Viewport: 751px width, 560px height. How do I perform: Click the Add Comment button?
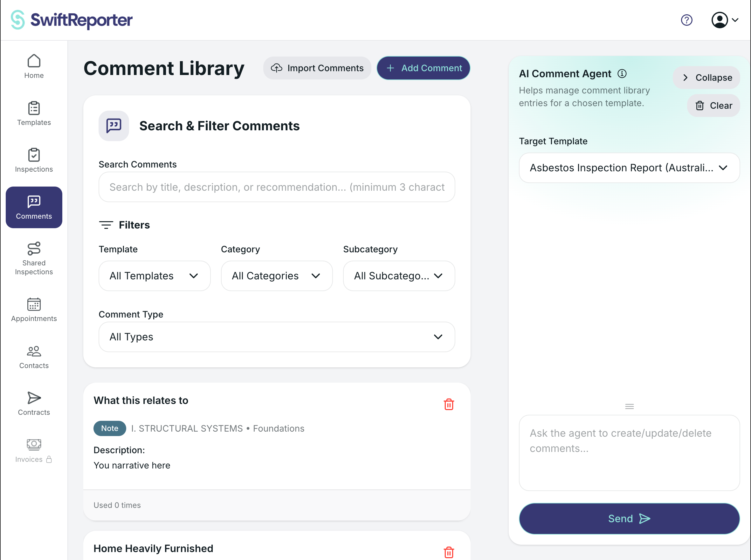[x=423, y=68]
